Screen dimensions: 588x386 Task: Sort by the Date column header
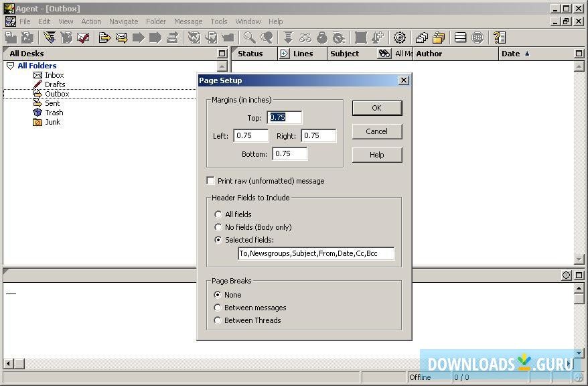[x=510, y=54]
